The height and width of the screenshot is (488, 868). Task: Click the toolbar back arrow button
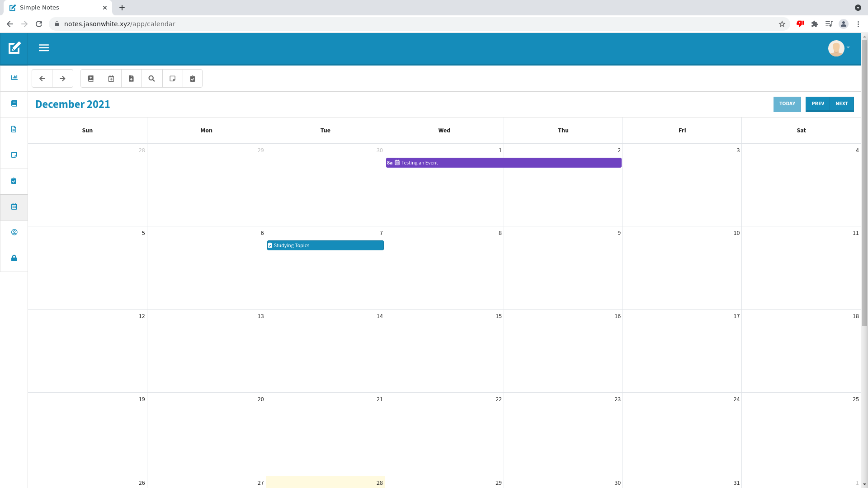point(42,79)
